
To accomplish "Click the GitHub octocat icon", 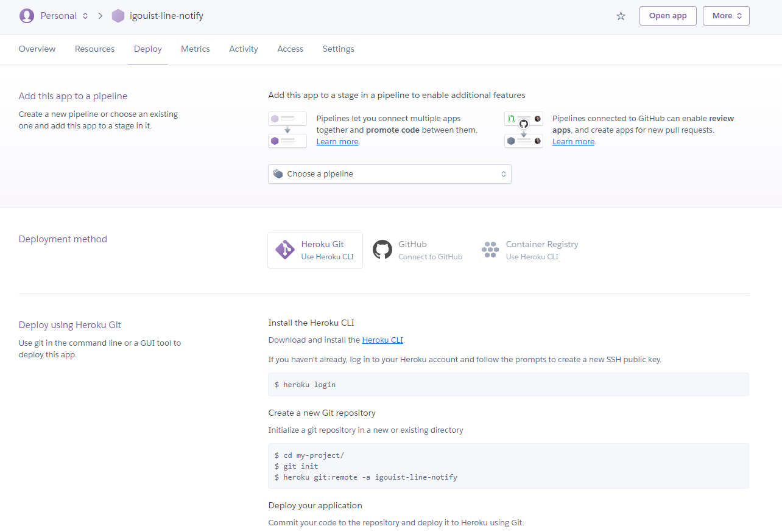I will point(382,250).
